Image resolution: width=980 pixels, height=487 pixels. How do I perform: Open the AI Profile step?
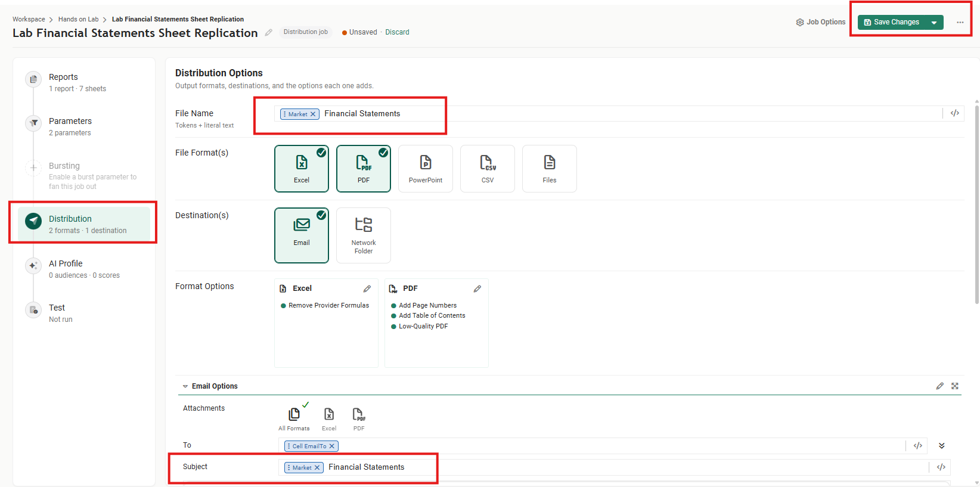(83, 269)
